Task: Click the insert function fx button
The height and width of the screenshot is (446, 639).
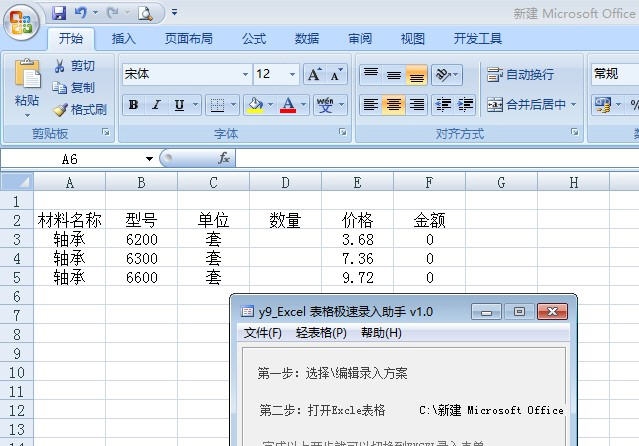Action: (224, 158)
